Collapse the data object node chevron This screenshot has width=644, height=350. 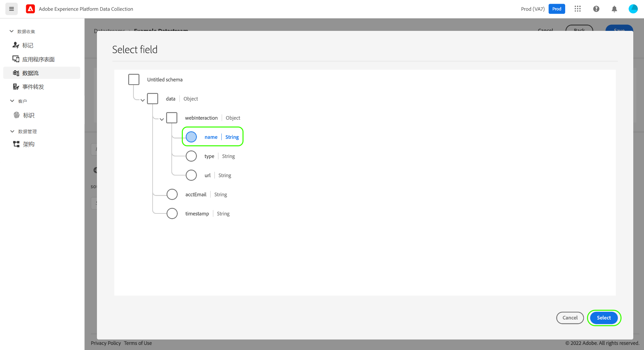(x=143, y=100)
